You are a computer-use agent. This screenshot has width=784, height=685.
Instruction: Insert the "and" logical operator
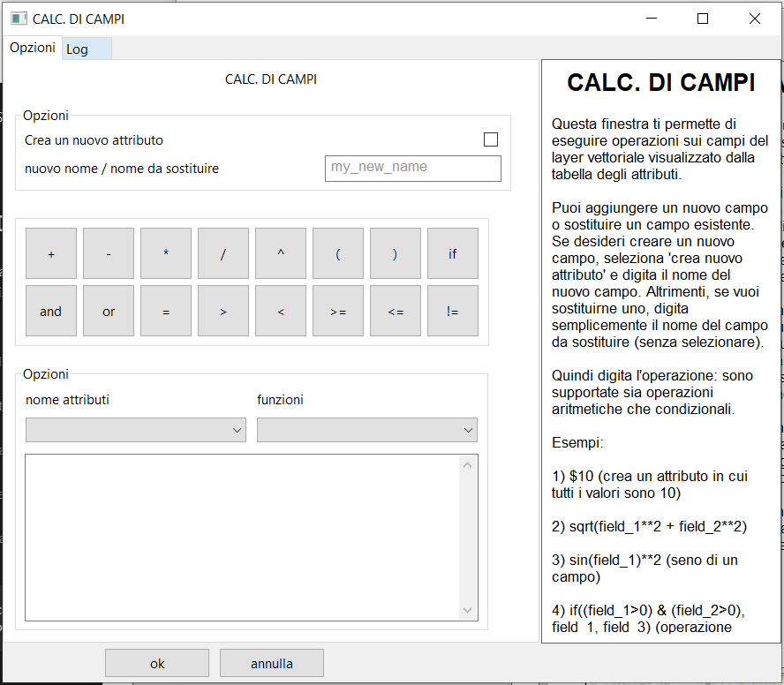(50, 311)
